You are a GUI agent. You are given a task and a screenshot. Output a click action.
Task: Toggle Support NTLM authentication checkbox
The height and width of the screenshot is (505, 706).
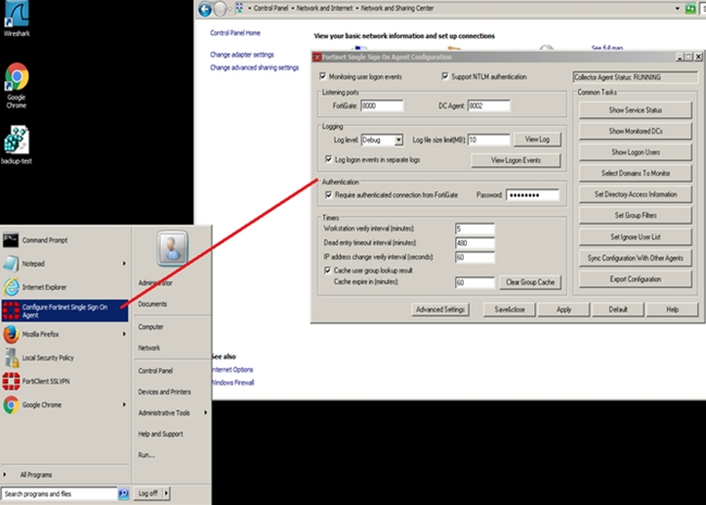[445, 76]
